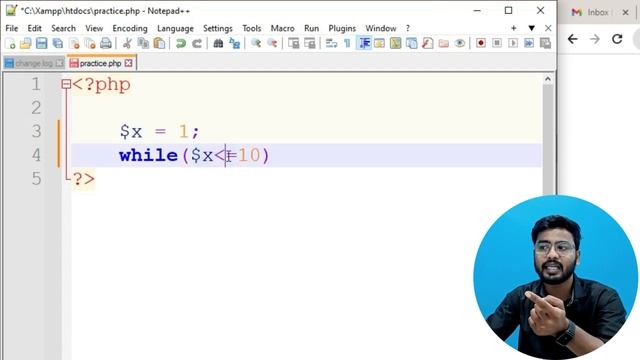Toggle the indent guide toolbar button

click(363, 43)
